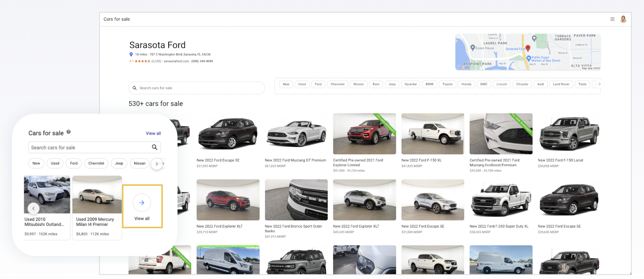The image size is (644, 279).
Task: Expand more brand filters past Tesla
Action: pyautogui.click(x=599, y=84)
